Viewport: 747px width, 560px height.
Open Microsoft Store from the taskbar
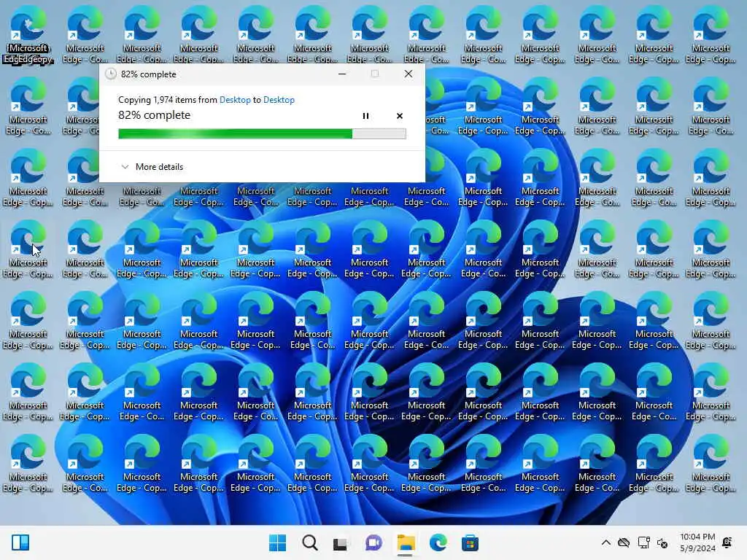(x=470, y=542)
